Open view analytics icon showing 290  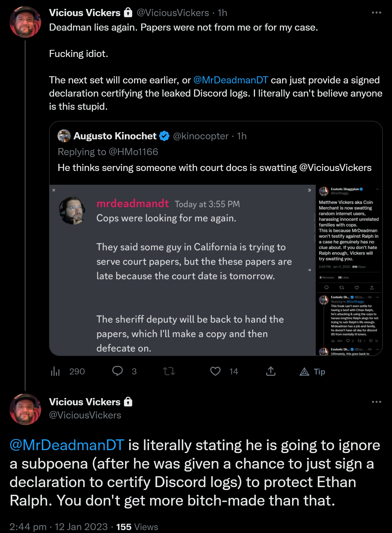[55, 371]
